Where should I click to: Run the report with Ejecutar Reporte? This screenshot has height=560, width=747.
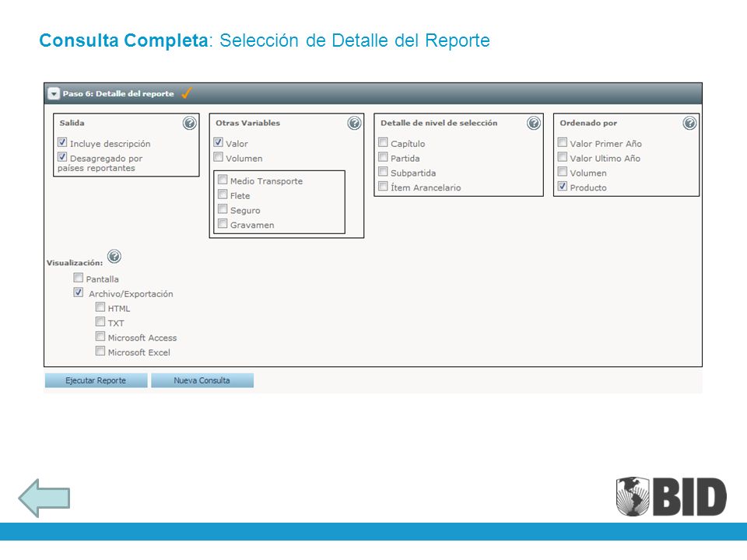coord(96,380)
